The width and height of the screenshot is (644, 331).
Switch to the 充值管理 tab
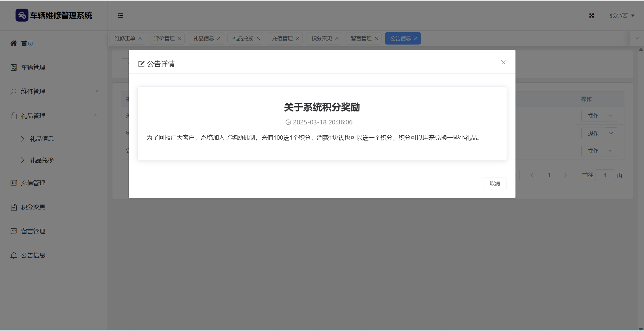(x=282, y=38)
